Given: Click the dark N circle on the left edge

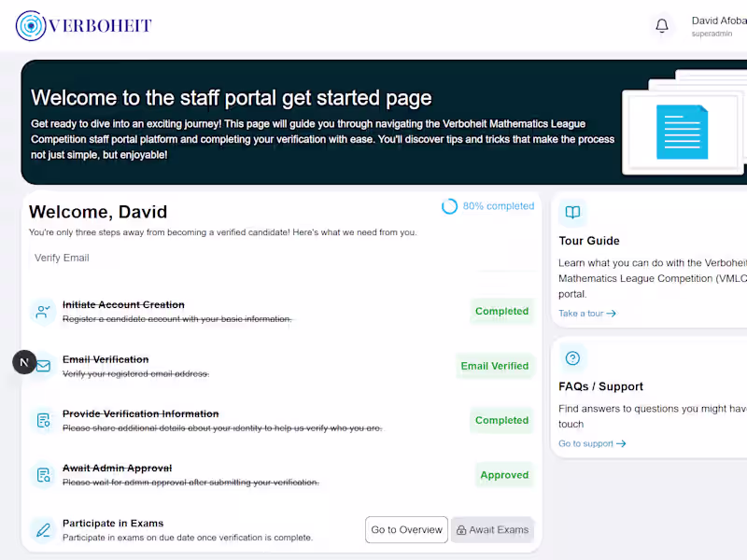Looking at the screenshot, I should tap(24, 361).
